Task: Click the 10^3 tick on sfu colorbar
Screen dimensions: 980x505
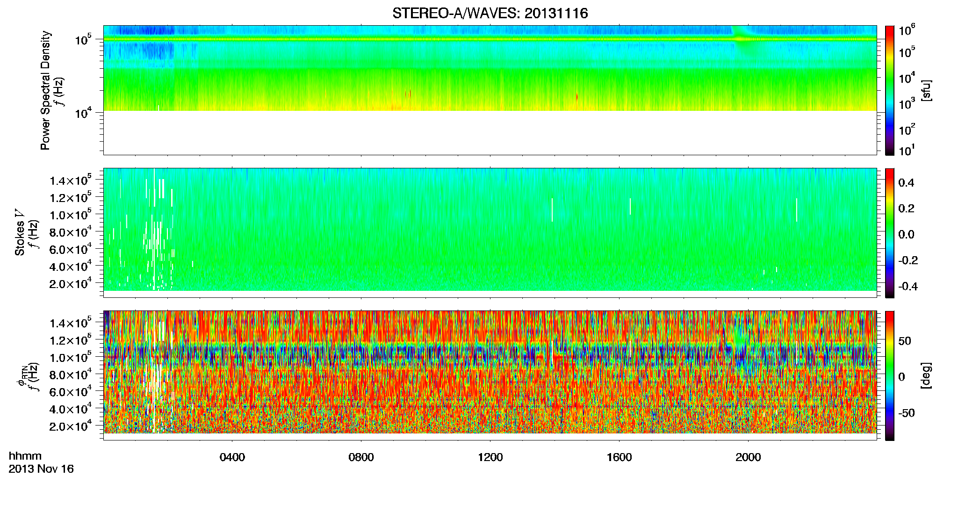Action: tap(907, 103)
